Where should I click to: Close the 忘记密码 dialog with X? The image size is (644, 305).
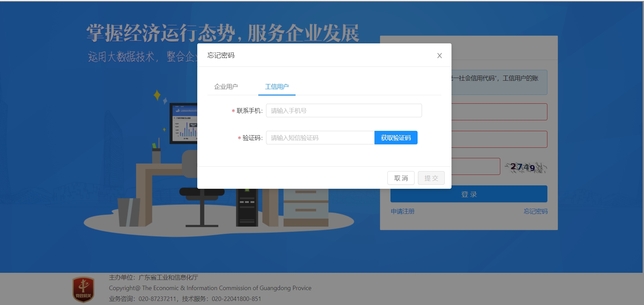[439, 56]
